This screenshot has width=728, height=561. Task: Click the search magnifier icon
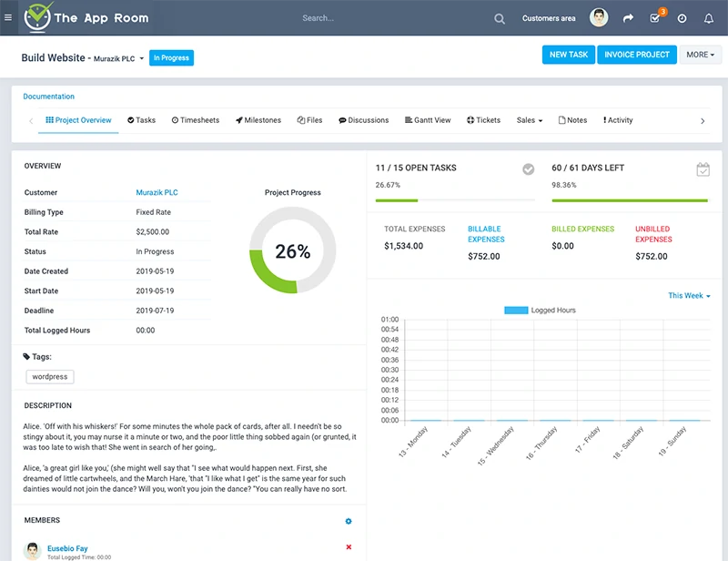click(x=499, y=18)
